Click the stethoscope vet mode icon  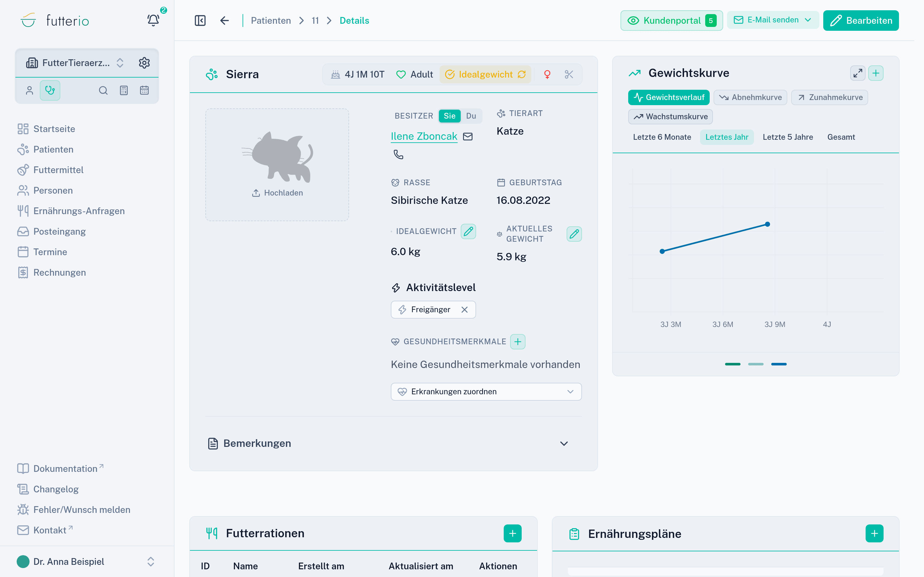[50, 90]
